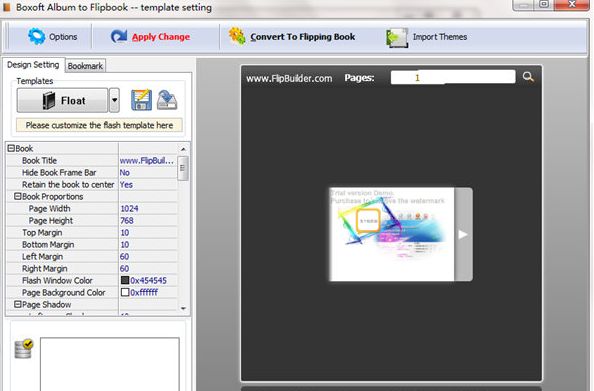
Task: Load a saved template file icon
Action: coord(167,100)
